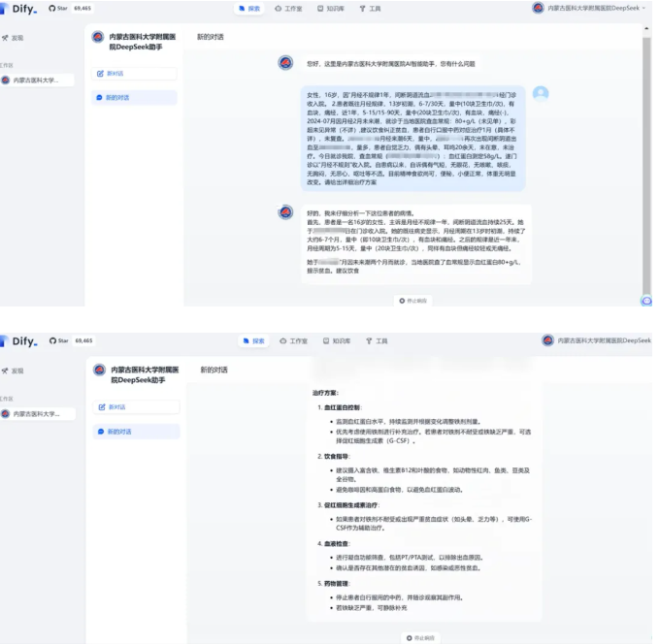Open 工具 tab in 治疗方案 window
The height and width of the screenshot is (644, 660).
(377, 341)
